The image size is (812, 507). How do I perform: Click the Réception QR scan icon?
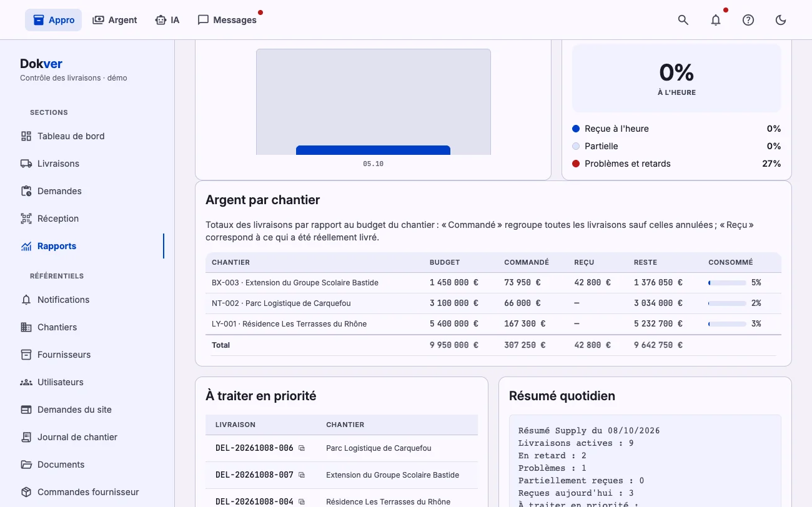pyautogui.click(x=26, y=219)
